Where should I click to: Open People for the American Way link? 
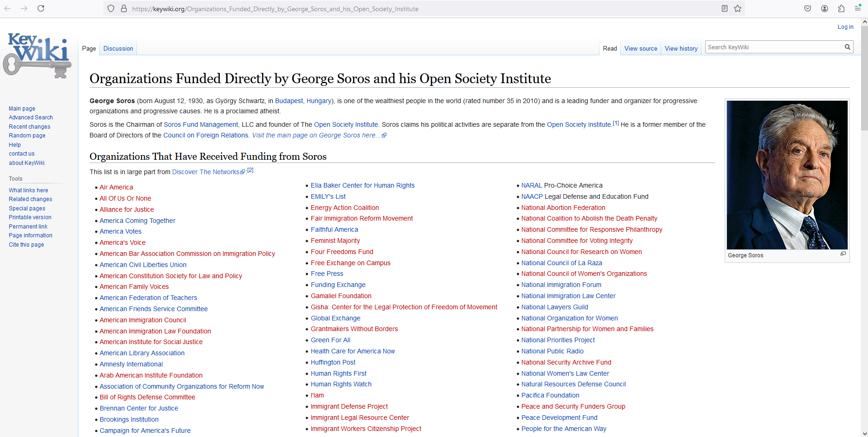[x=564, y=429]
